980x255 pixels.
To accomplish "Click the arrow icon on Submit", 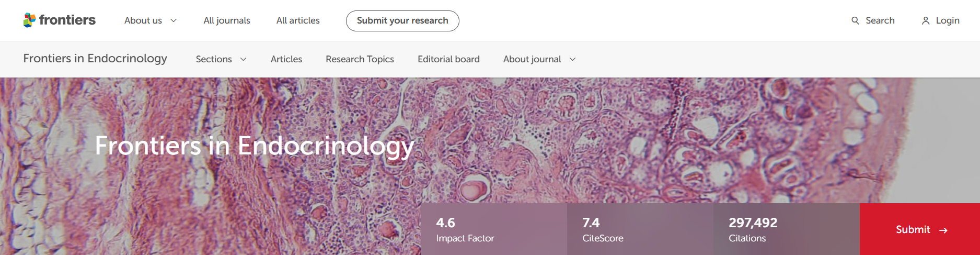I will pyautogui.click(x=943, y=230).
